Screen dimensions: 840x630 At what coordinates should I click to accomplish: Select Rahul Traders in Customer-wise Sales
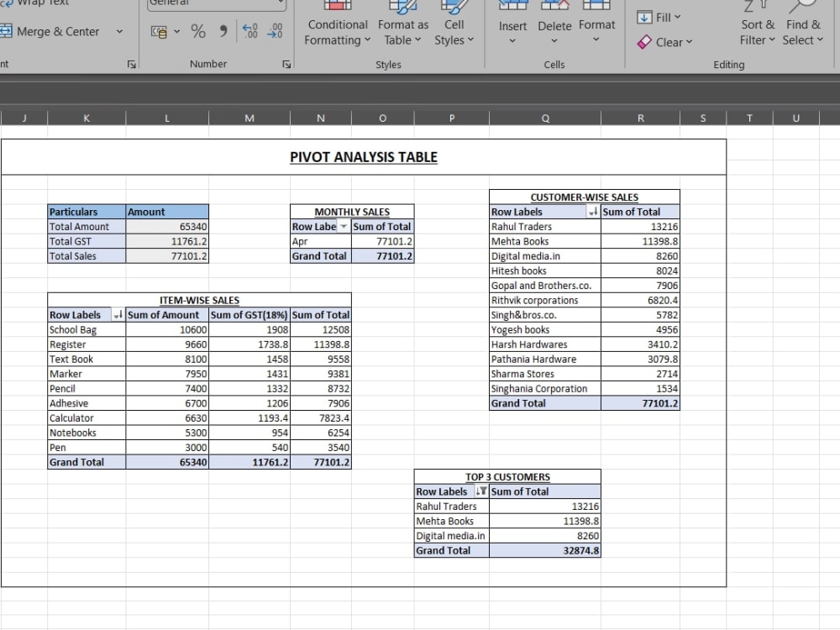pos(545,227)
